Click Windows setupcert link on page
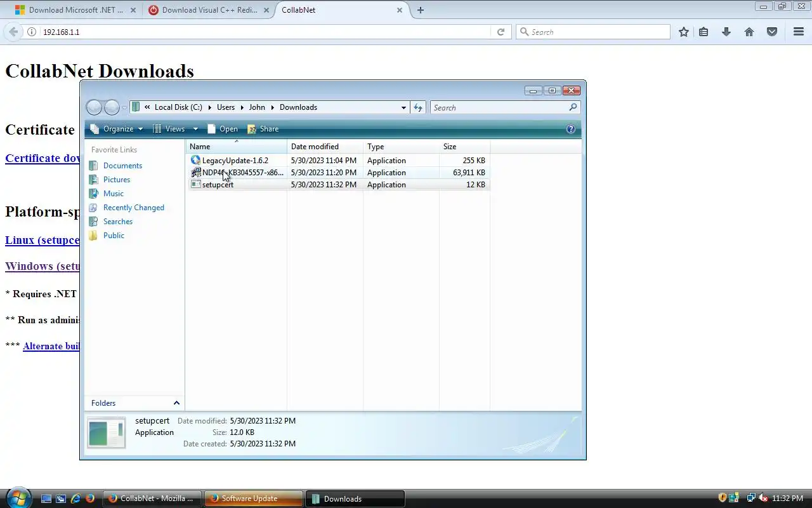The height and width of the screenshot is (508, 812). point(42,266)
